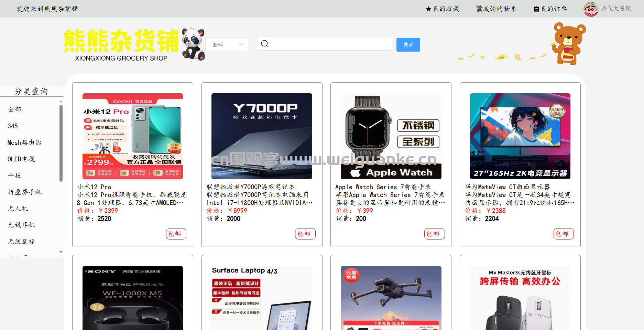This screenshot has width=644, height=330.
Task: Open the user avatar in top bar
Action: 591,9
